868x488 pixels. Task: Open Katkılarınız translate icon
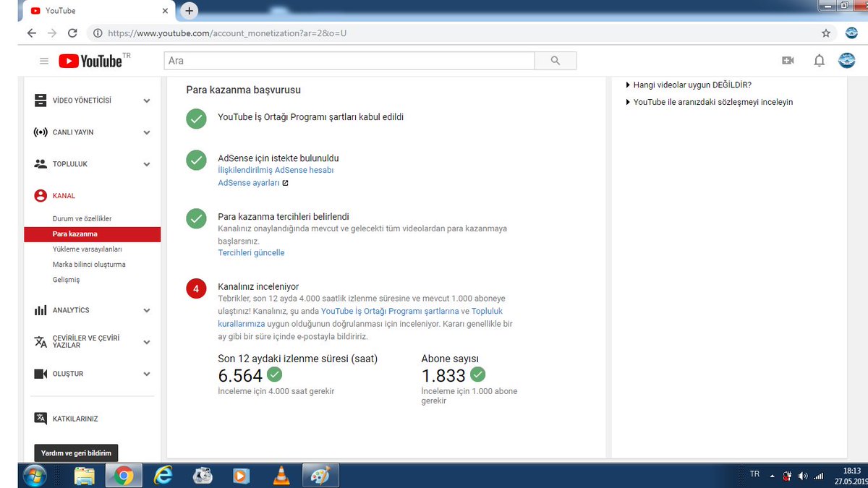41,419
